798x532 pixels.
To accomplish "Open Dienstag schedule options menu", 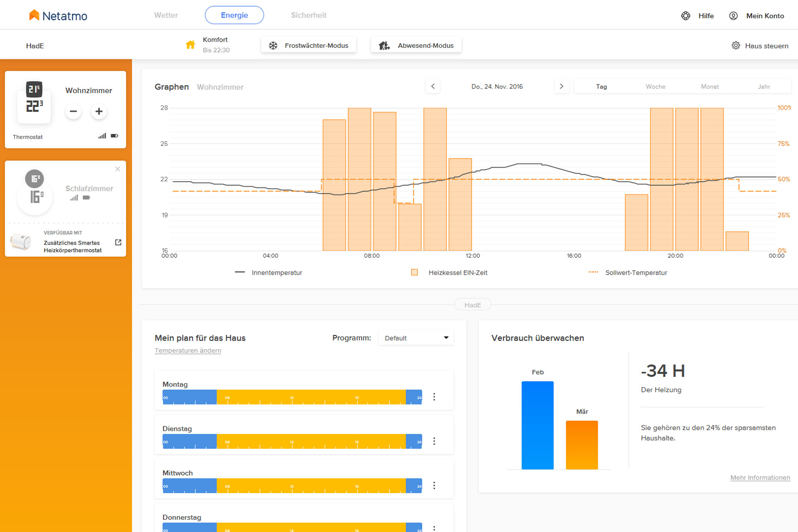I will (434, 441).
